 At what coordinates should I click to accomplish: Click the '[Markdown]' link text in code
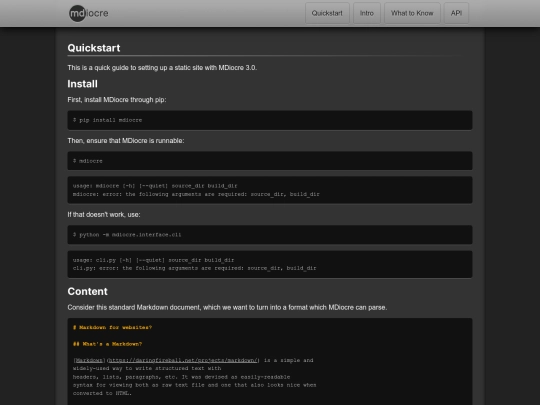[x=89, y=360]
